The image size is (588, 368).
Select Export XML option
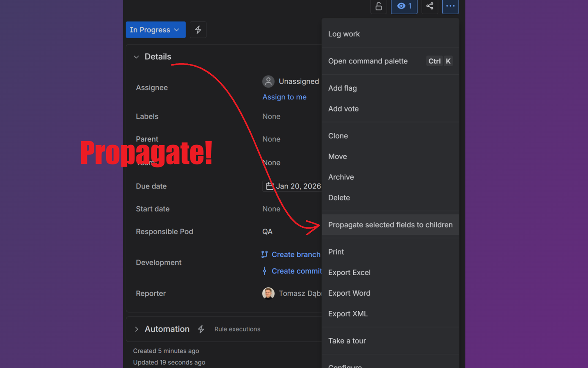pyautogui.click(x=390, y=314)
